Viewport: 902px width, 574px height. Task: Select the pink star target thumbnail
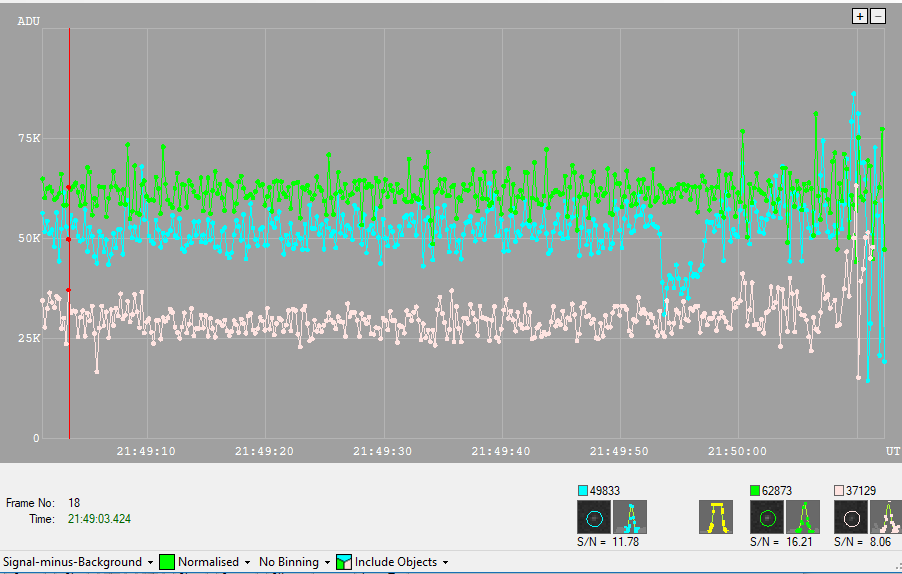tap(851, 517)
